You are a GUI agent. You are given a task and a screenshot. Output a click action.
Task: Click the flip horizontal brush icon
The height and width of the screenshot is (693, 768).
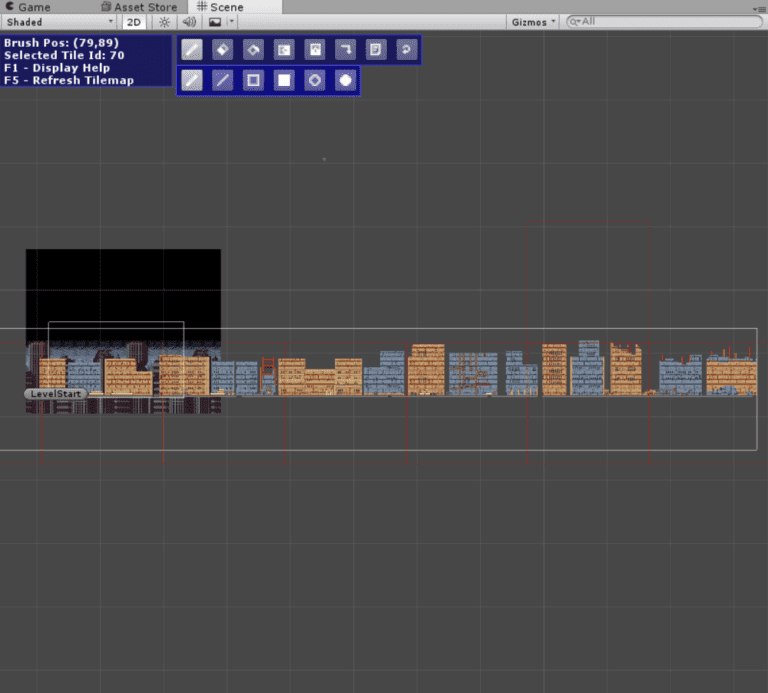point(284,49)
